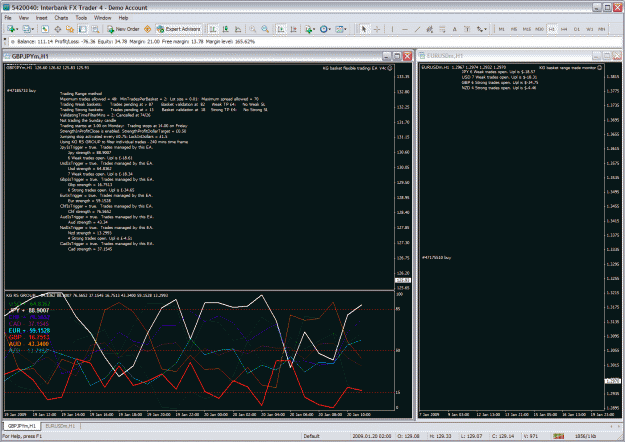Open the Strategy Tester icon

coord(95,29)
